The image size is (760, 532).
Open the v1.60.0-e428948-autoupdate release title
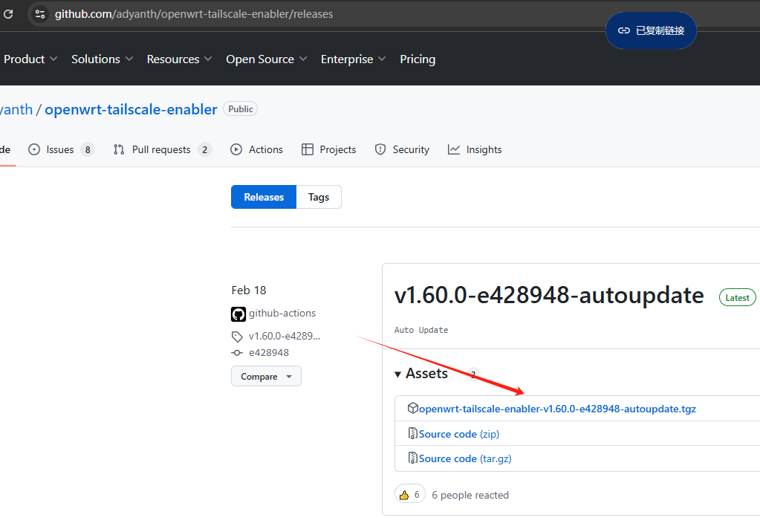(x=549, y=295)
